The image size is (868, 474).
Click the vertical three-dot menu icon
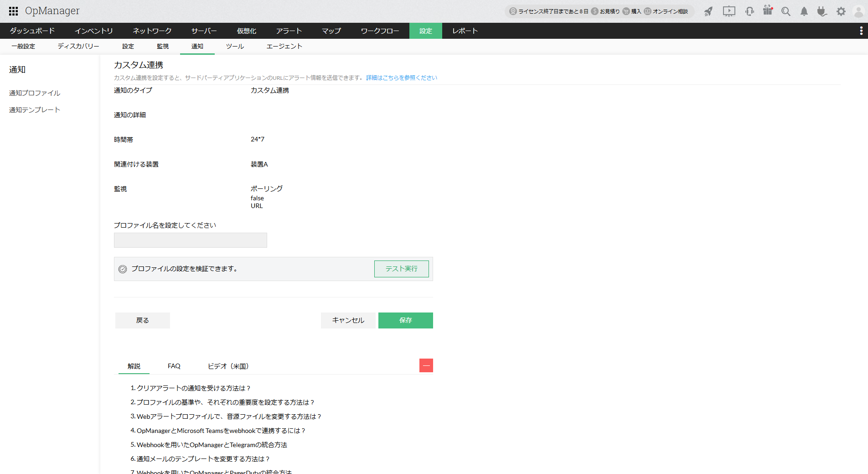pyautogui.click(x=861, y=31)
